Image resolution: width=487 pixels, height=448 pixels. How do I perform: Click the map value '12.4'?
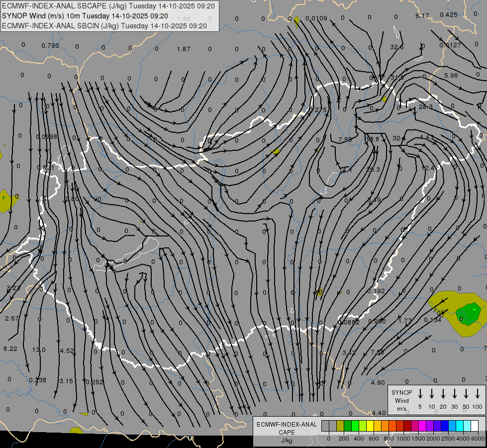tap(428, 168)
